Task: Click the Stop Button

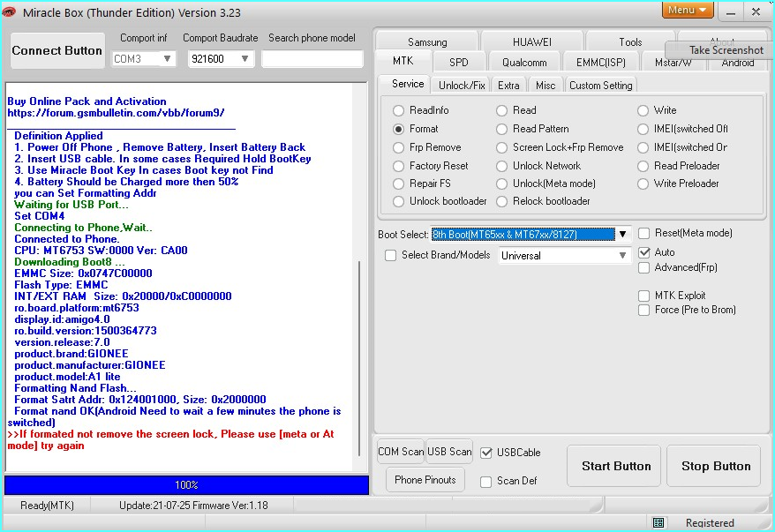Action: coord(715,466)
